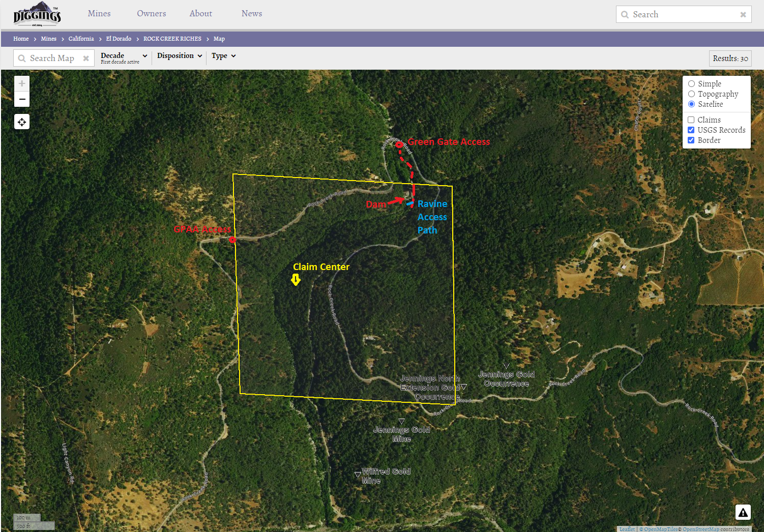Go to the News page
Screen dimensions: 764x532
(252, 14)
